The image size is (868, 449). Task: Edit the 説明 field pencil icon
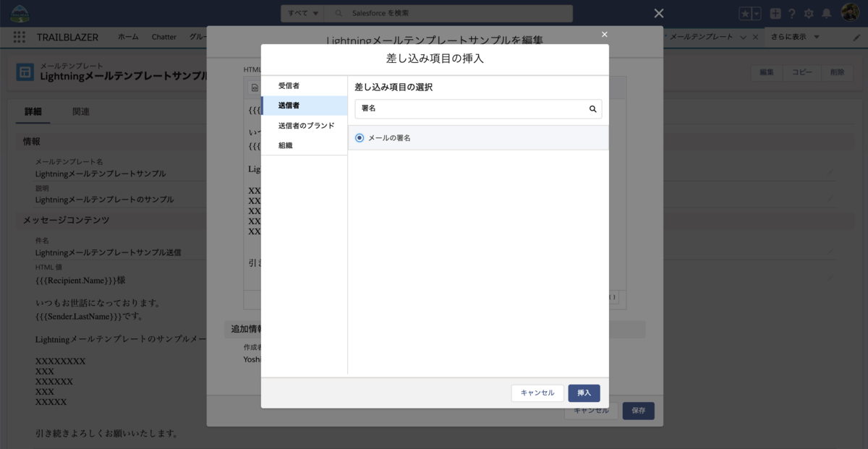tap(830, 198)
